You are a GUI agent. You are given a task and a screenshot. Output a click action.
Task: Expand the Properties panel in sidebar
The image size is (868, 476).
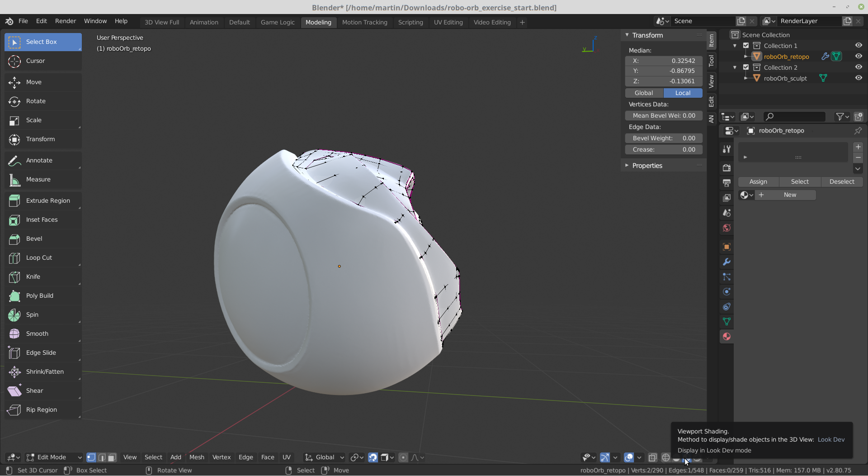click(627, 166)
